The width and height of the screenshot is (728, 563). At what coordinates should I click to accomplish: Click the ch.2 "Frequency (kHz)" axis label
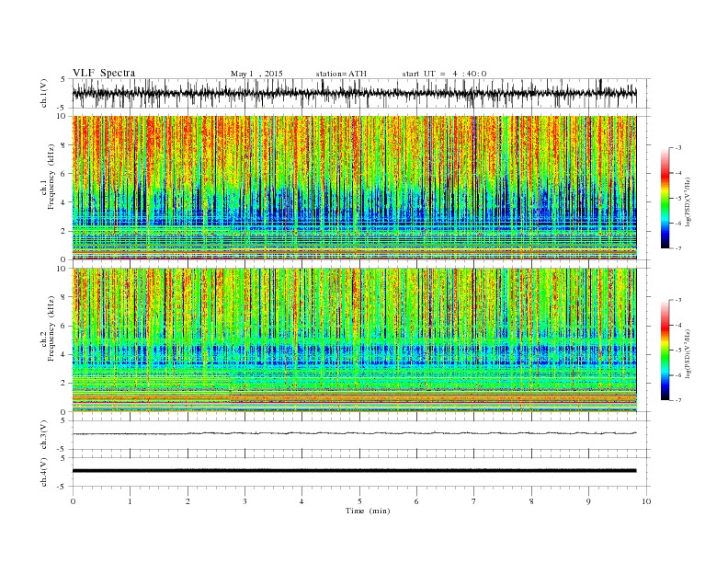click(x=51, y=330)
